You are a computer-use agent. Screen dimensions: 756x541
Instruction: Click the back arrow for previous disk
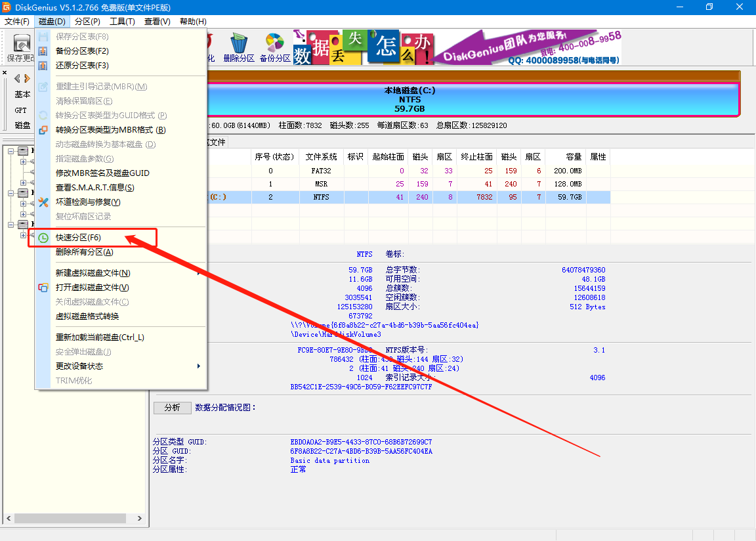(x=17, y=78)
